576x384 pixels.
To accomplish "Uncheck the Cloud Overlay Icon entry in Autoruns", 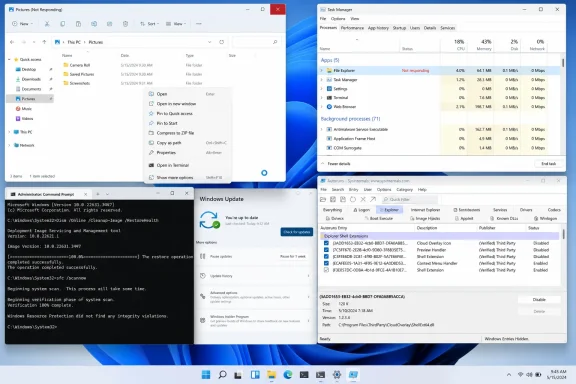I will (326, 243).
